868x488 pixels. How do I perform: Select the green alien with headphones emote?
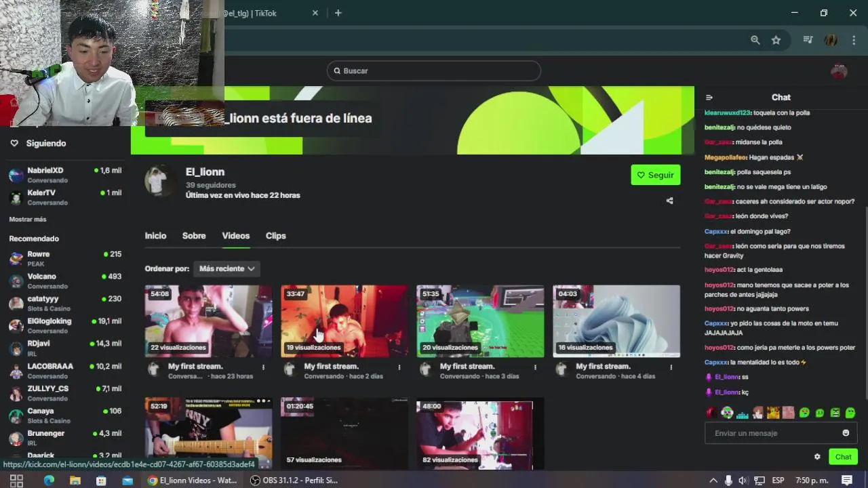(727, 412)
